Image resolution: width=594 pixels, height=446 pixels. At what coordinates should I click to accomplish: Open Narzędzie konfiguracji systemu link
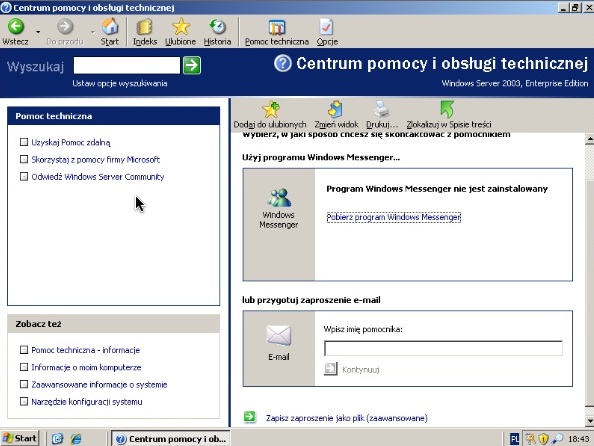pos(87,402)
